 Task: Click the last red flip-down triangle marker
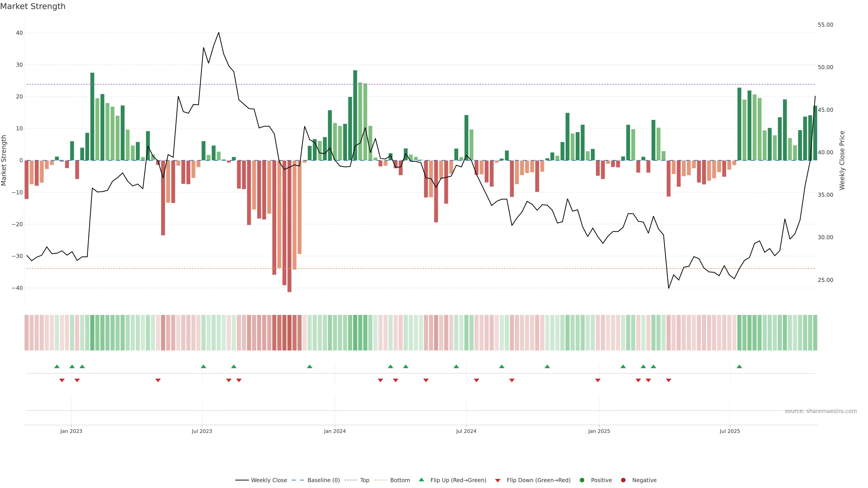pyautogui.click(x=669, y=380)
